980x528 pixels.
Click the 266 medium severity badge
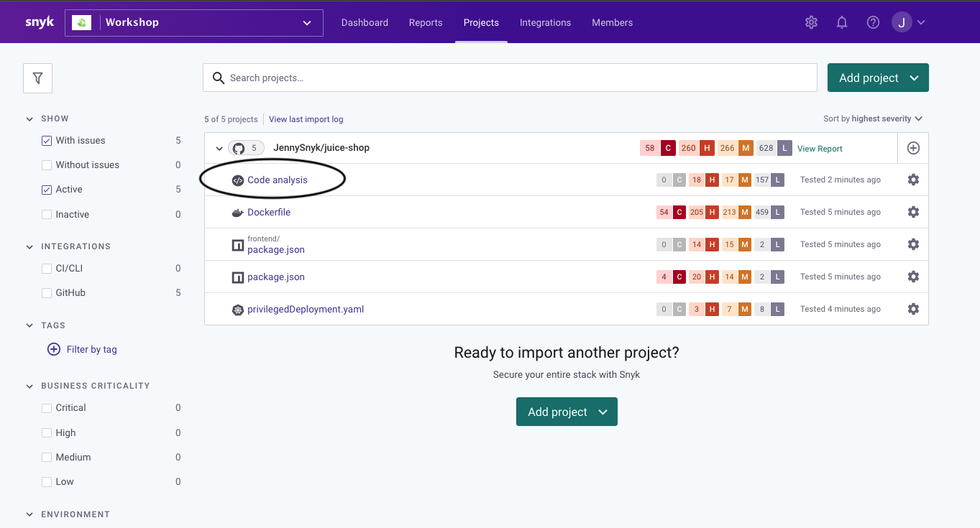pos(735,148)
